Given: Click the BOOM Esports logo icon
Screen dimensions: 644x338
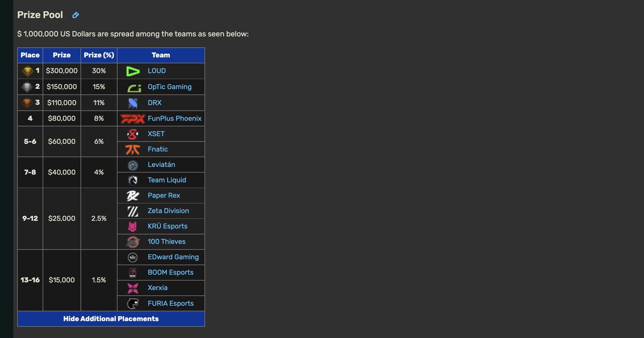Looking at the screenshot, I should [133, 273].
